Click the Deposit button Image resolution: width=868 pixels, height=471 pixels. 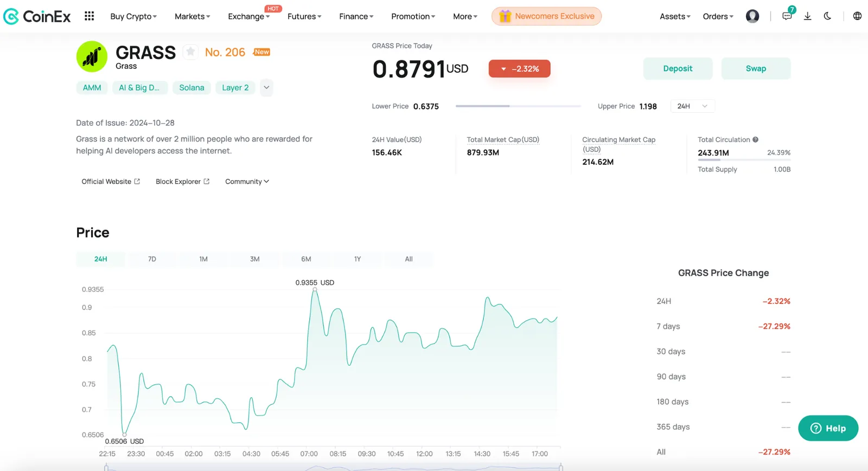tap(678, 68)
